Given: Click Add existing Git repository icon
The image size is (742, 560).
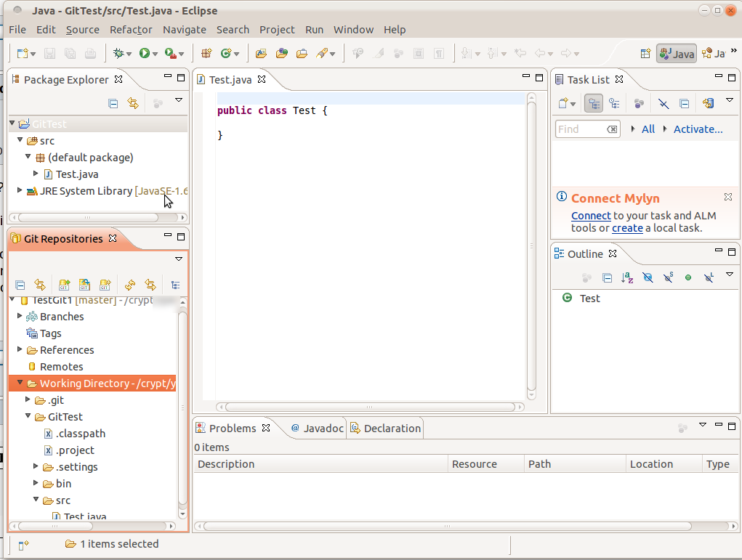Looking at the screenshot, I should pyautogui.click(x=64, y=285).
